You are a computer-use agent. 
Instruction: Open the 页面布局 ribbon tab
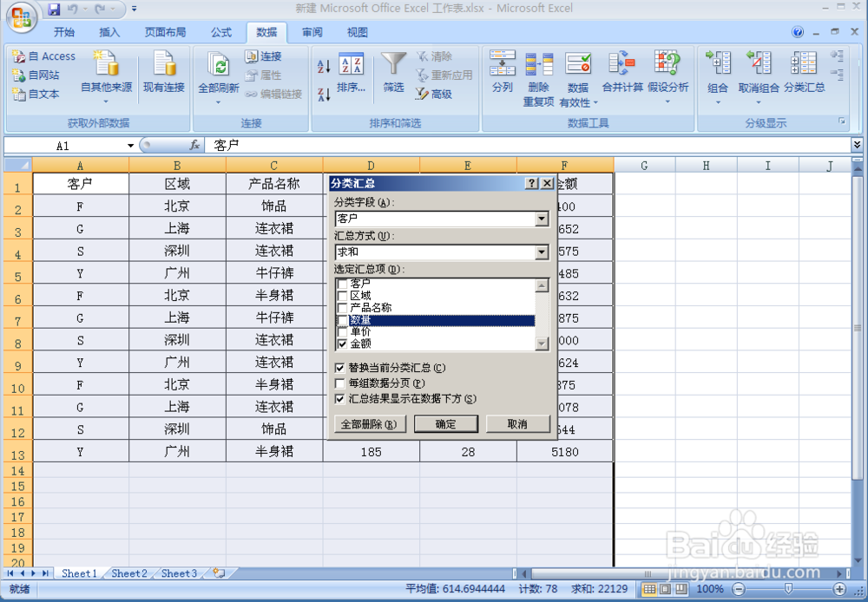click(x=165, y=32)
